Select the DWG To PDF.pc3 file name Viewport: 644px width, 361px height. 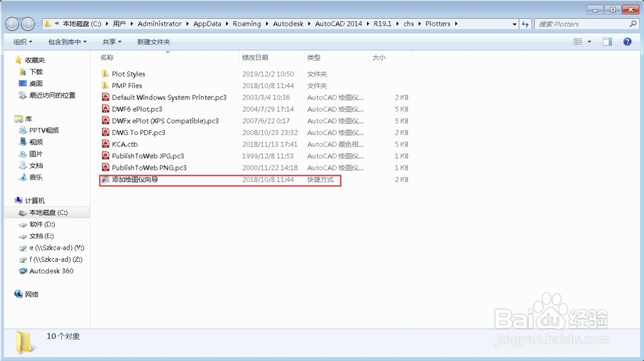(x=138, y=133)
